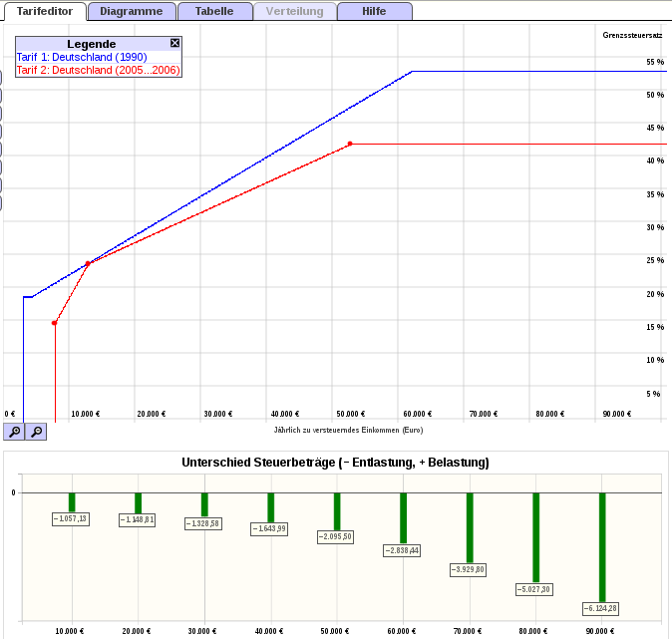
Task: Click the Unterschied Steuerbeträge chart title
Action: coord(336,463)
